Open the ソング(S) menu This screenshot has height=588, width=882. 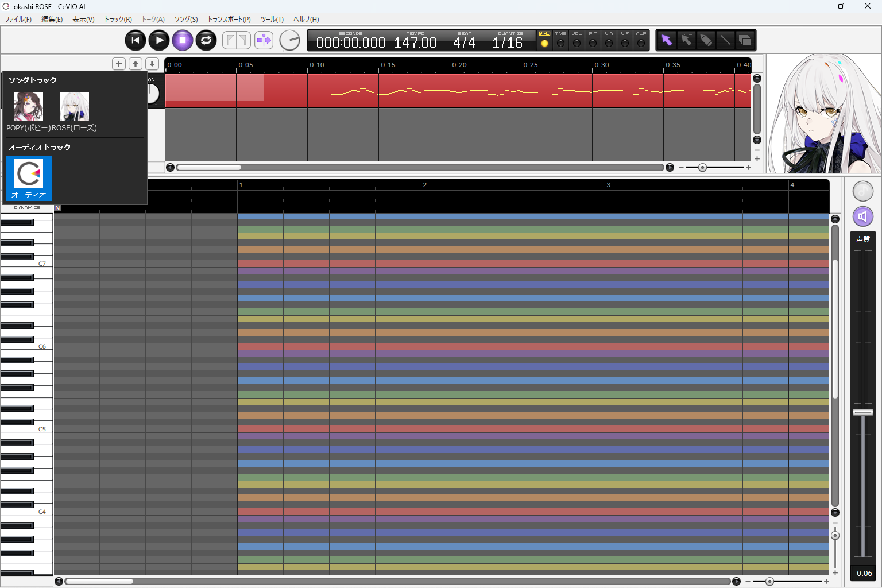(x=186, y=20)
